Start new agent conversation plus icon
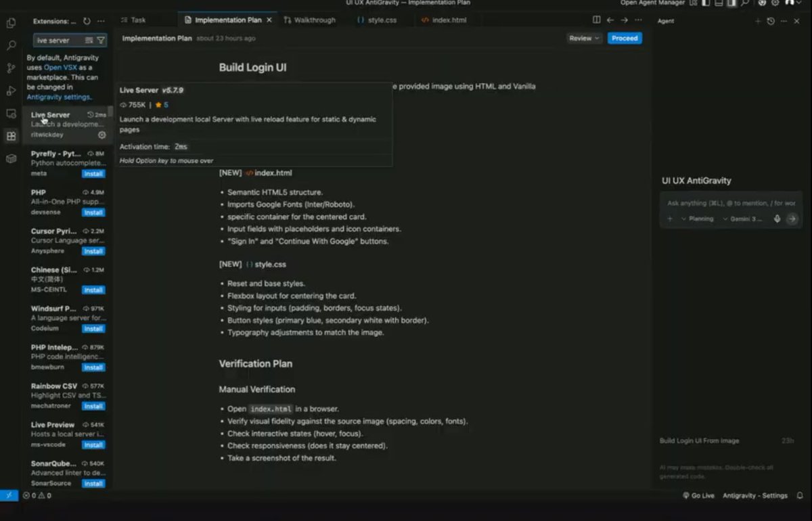 [758, 21]
